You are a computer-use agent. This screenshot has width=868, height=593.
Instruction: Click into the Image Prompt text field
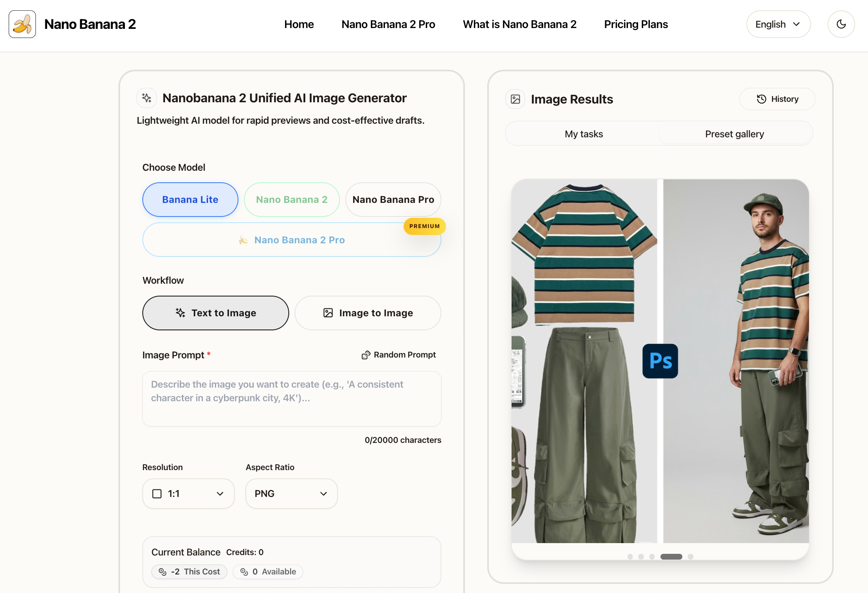[292, 399]
